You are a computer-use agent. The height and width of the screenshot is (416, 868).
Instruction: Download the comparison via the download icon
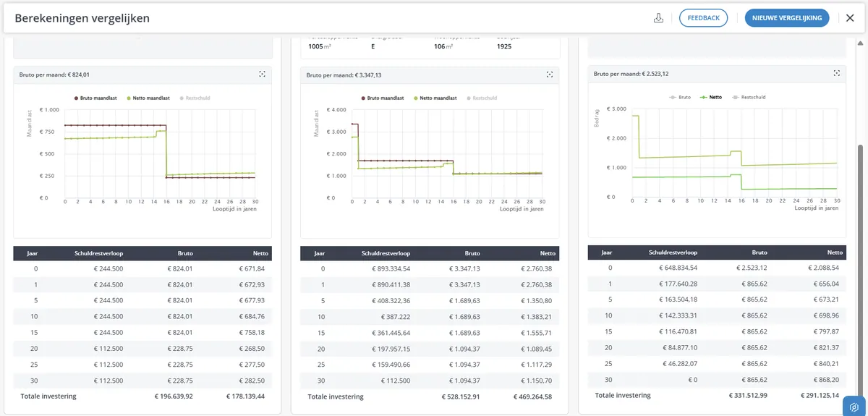coord(658,18)
